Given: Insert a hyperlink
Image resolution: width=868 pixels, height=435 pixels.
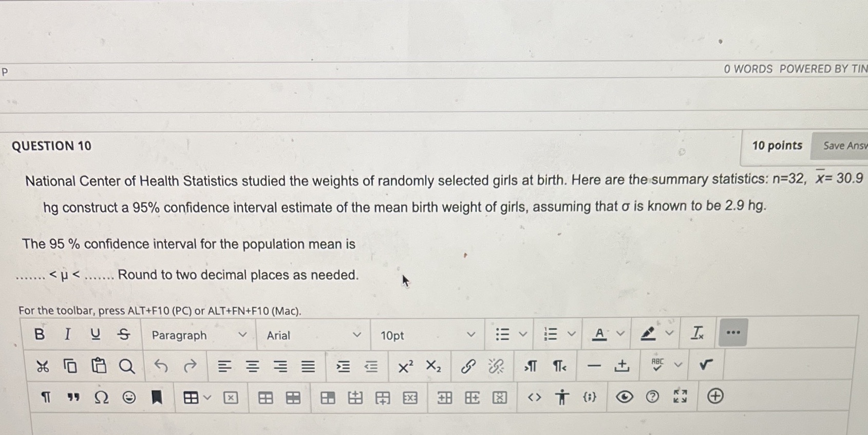Looking at the screenshot, I should point(468,367).
